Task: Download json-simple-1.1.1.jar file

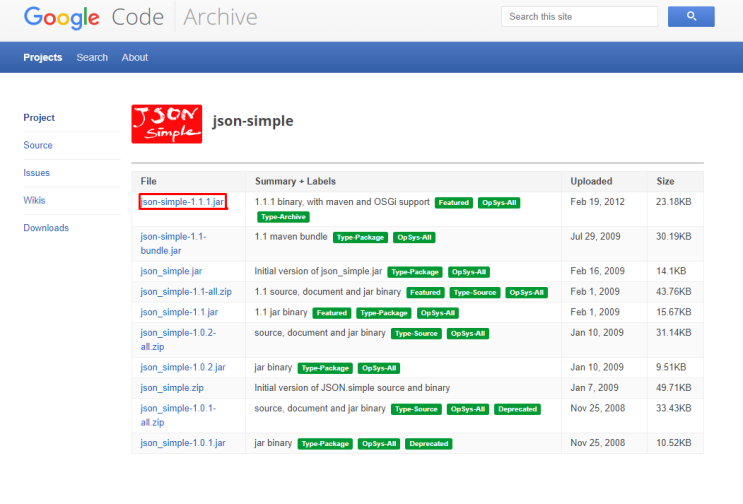Action: pyautogui.click(x=183, y=202)
